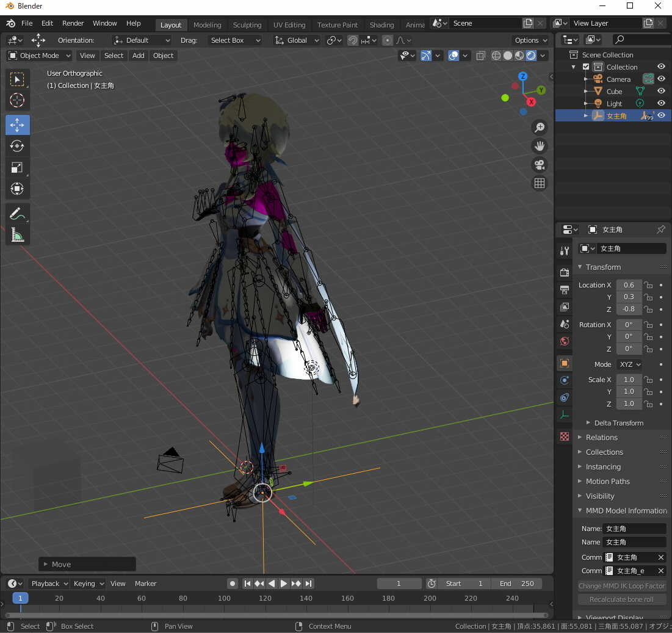Screen dimensions: 672x633
Task: Click the viewport zoom magnifier icon
Action: [540, 128]
